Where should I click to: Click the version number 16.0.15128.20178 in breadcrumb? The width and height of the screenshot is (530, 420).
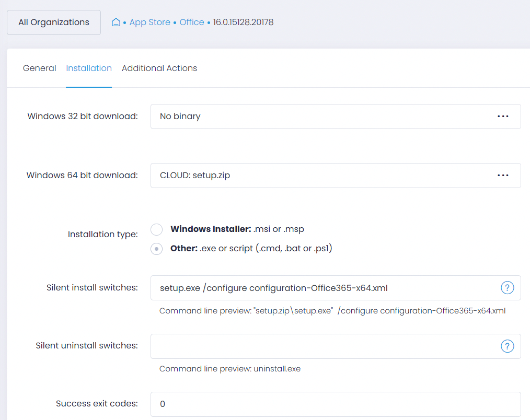tap(244, 22)
